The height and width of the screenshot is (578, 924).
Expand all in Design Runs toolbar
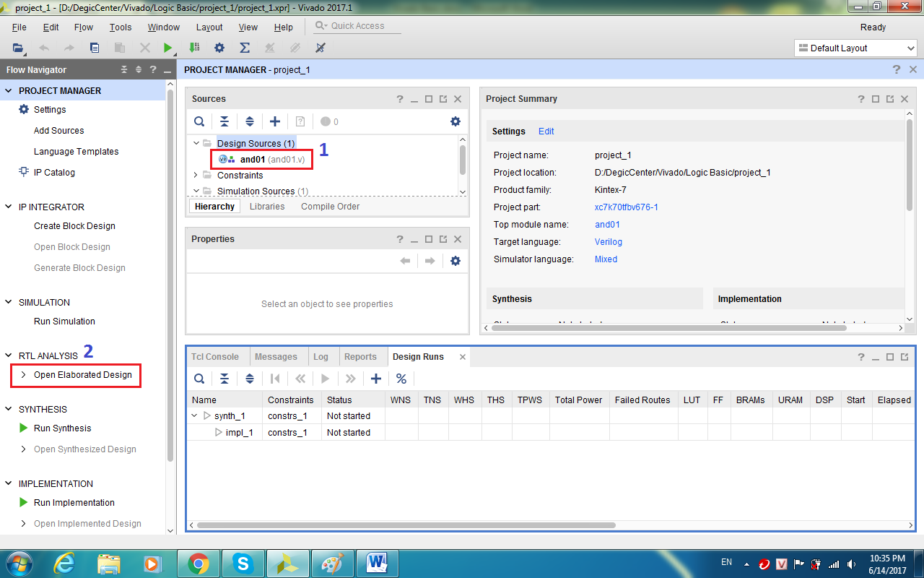click(250, 379)
